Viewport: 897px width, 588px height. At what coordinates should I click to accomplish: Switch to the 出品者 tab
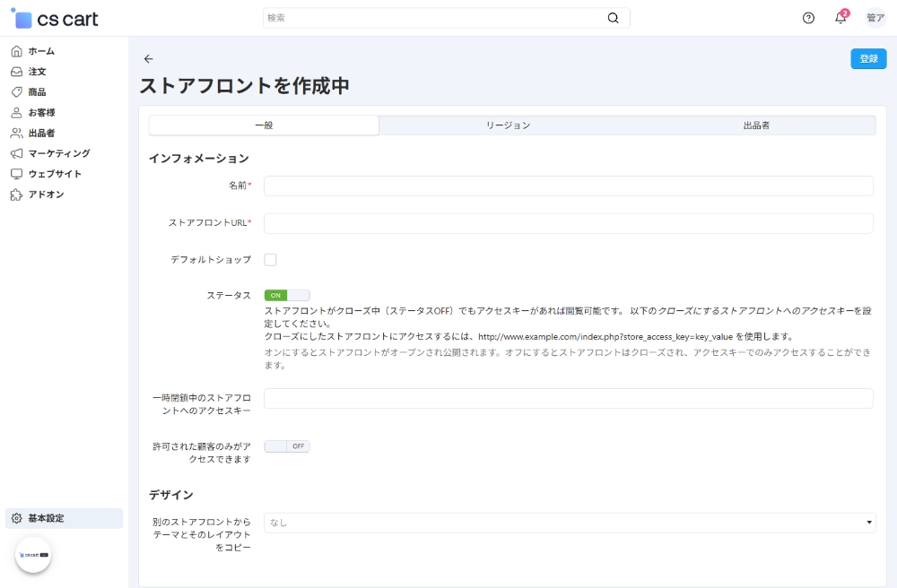[x=755, y=125]
